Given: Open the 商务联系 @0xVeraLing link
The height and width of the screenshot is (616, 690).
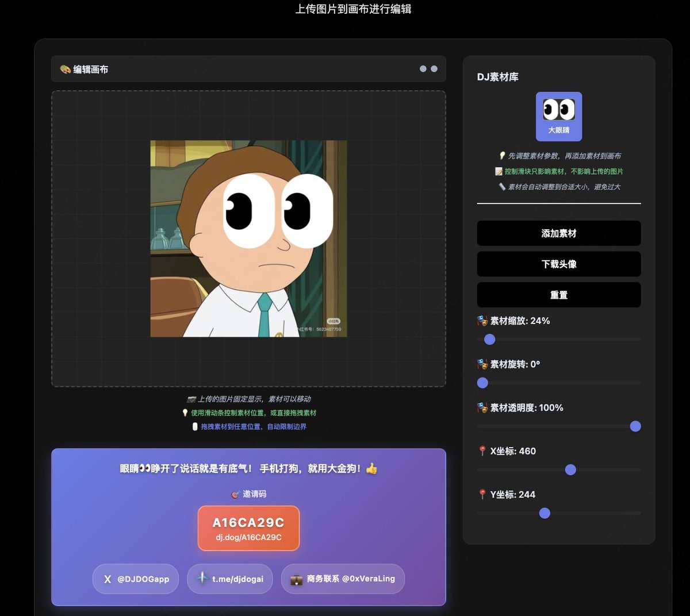Looking at the screenshot, I should (343, 579).
